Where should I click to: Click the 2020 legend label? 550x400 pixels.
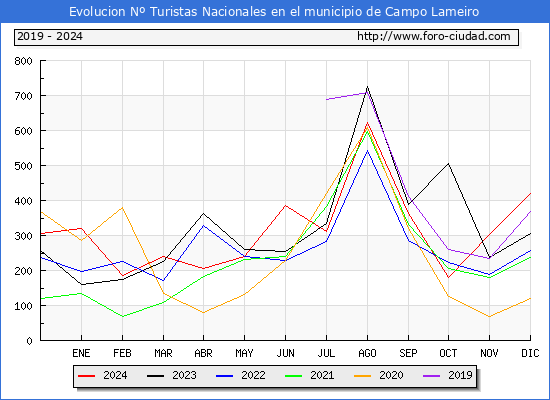[391, 375]
